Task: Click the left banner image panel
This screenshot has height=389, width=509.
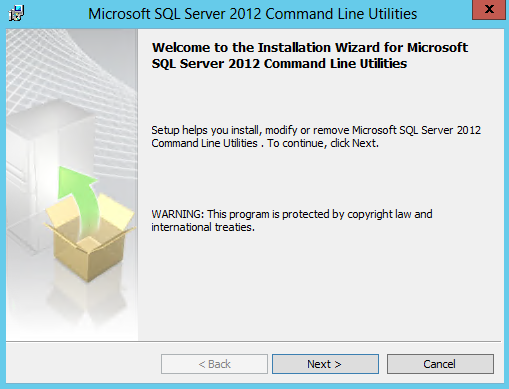Action: click(x=72, y=185)
